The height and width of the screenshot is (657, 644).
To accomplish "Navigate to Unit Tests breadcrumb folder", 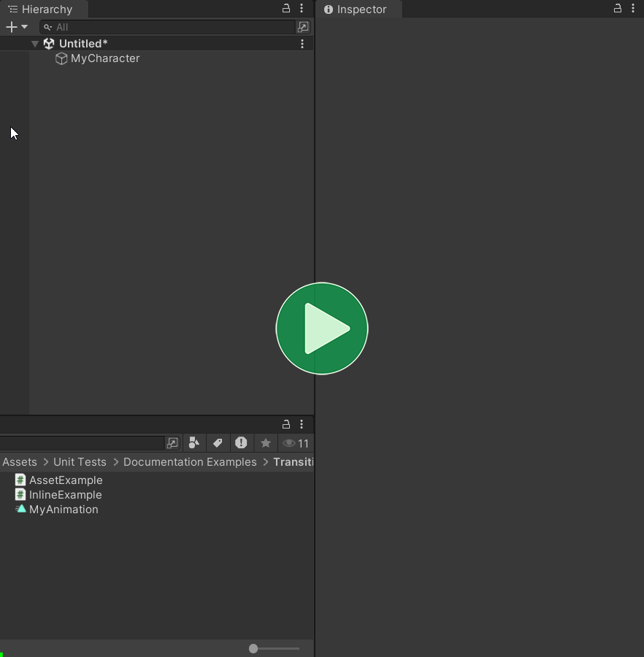I will tap(80, 462).
